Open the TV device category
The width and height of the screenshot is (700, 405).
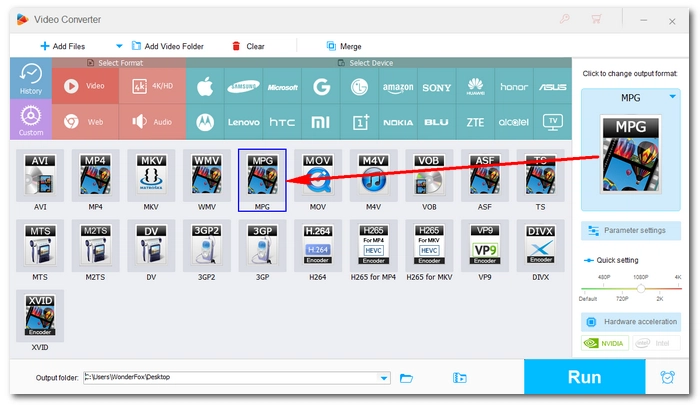[552, 122]
